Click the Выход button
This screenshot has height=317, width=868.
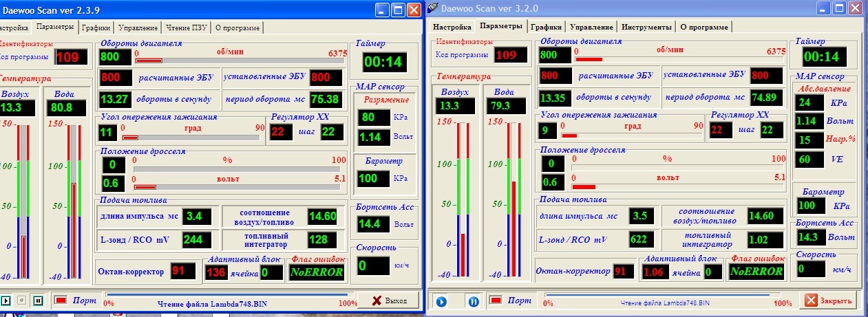[x=387, y=300]
